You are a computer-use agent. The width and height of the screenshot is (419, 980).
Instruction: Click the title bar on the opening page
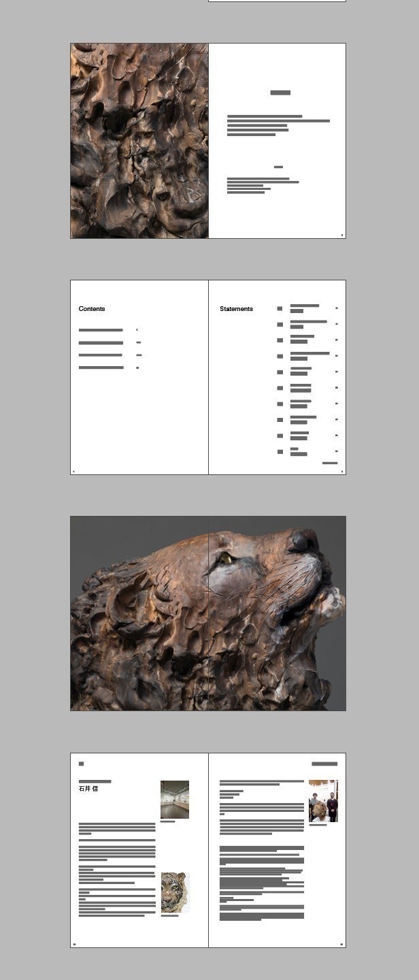(280, 93)
